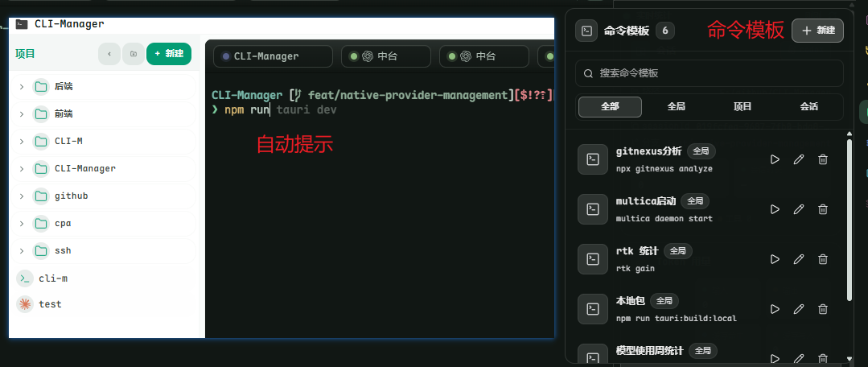Edit the gitnexus分析 template
868x367 pixels.
pos(799,159)
